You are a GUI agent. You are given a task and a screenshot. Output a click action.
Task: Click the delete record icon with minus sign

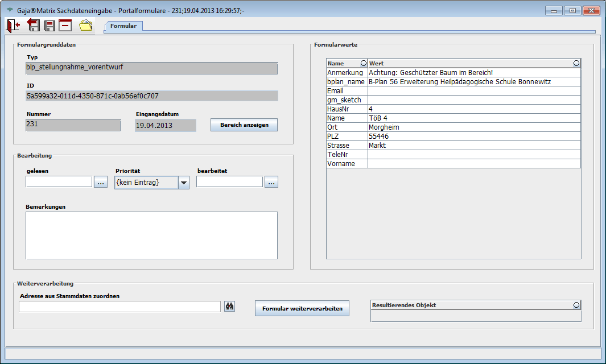(65, 26)
